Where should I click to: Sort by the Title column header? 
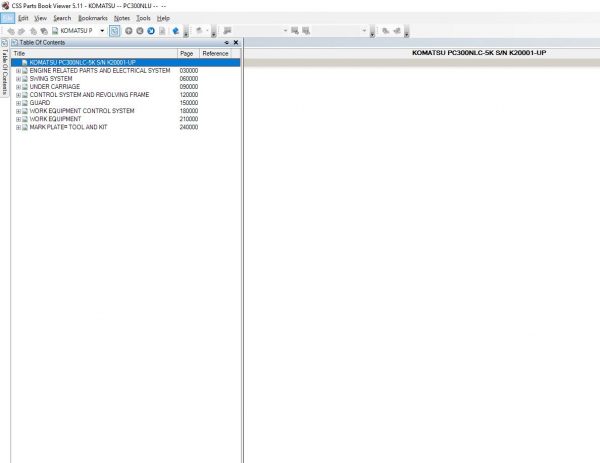(94, 54)
